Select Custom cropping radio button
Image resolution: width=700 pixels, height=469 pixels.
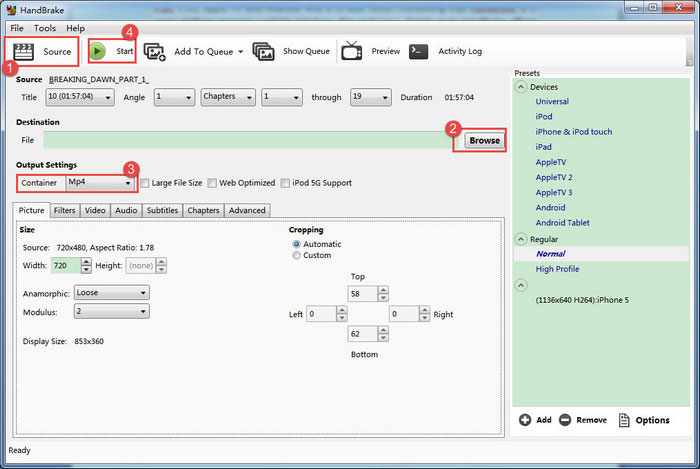pyautogui.click(x=296, y=255)
